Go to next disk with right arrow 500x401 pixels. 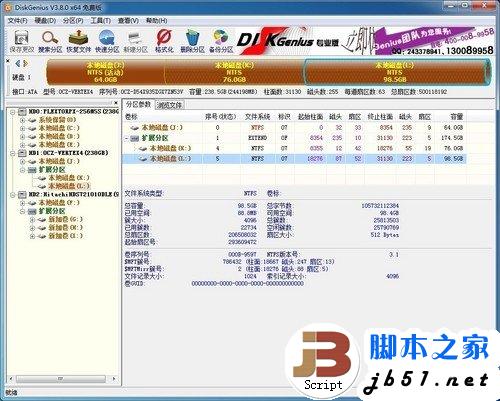(25, 63)
